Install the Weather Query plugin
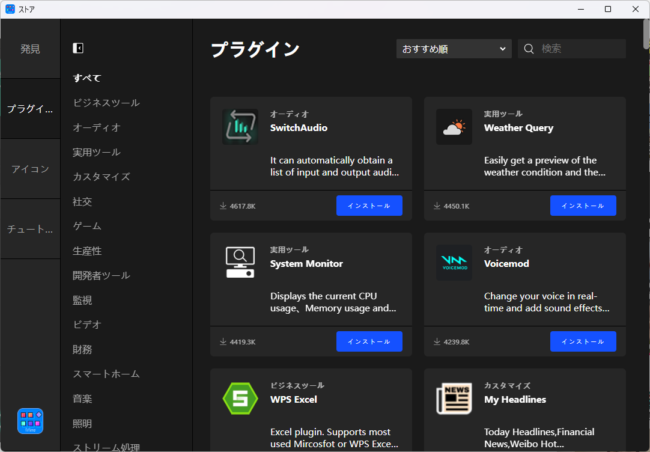 tap(583, 206)
